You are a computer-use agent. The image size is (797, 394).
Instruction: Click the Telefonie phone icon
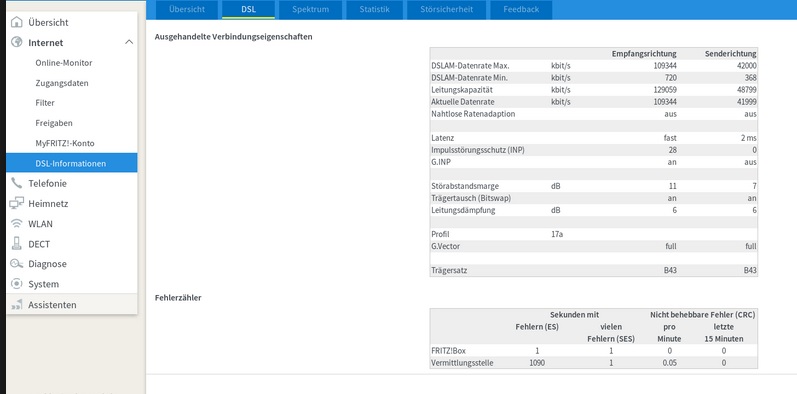click(x=17, y=183)
